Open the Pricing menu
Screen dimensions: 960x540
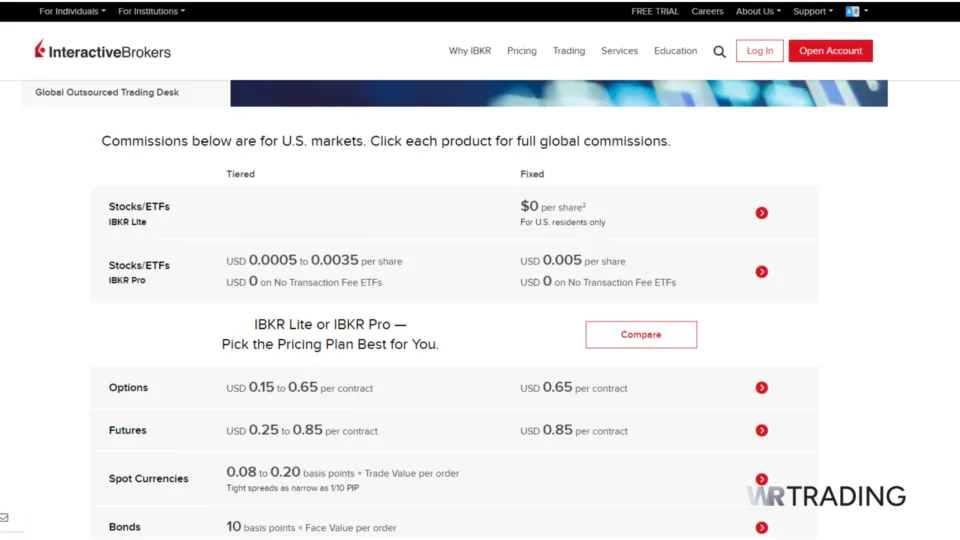pos(521,51)
